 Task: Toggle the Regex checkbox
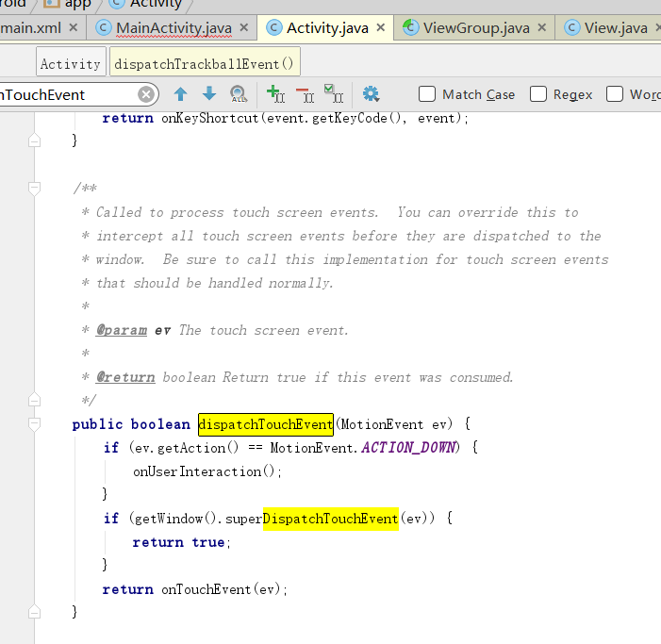538,94
